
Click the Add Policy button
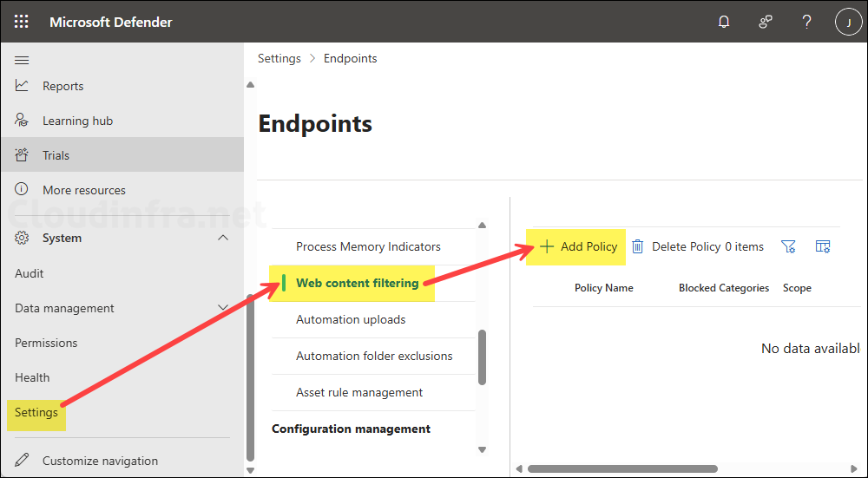pos(578,246)
